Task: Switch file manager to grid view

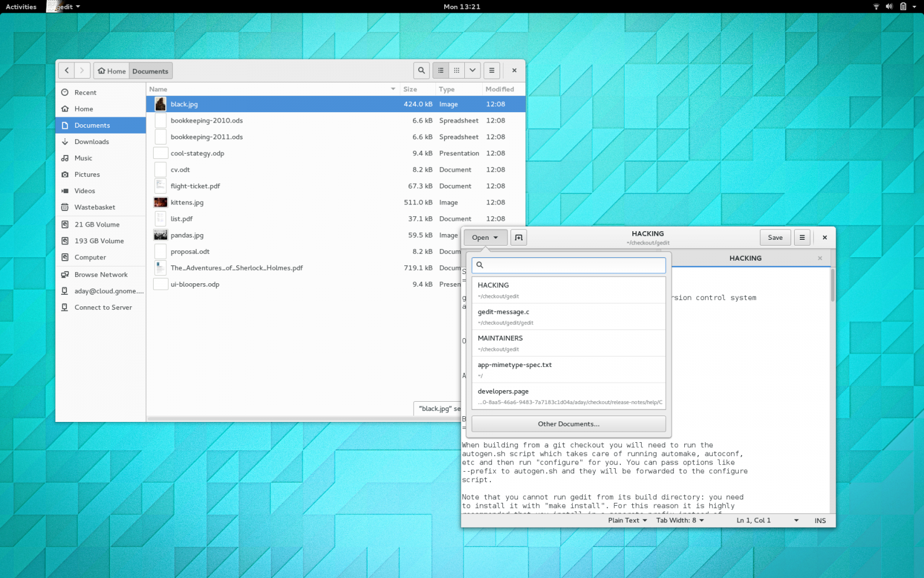Action: (x=457, y=71)
